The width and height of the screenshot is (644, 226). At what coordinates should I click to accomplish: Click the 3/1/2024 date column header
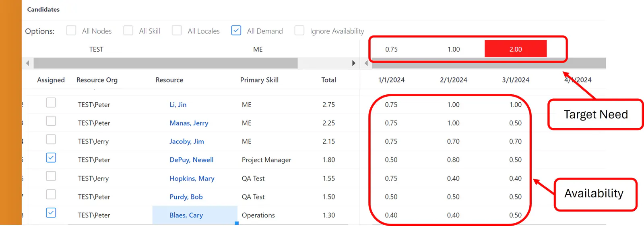tap(516, 80)
